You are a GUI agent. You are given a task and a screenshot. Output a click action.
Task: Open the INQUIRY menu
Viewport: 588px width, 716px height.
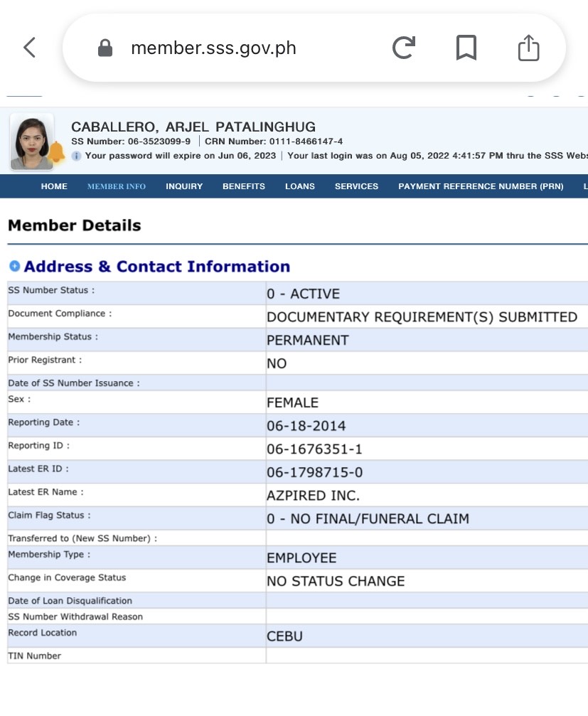click(184, 186)
